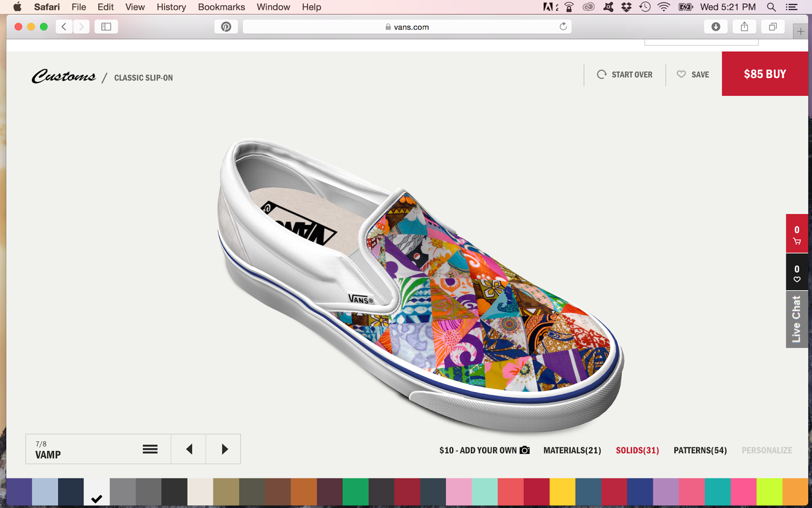This screenshot has width=812, height=508.
Task: Open the Bookmarks menu
Action: (x=221, y=7)
